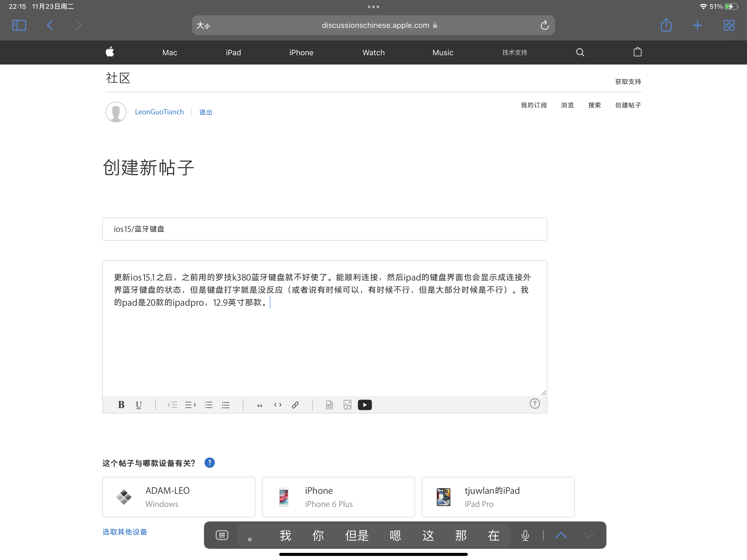Select tjuwlan的iPad device card
This screenshot has width=747, height=560.
tap(498, 497)
